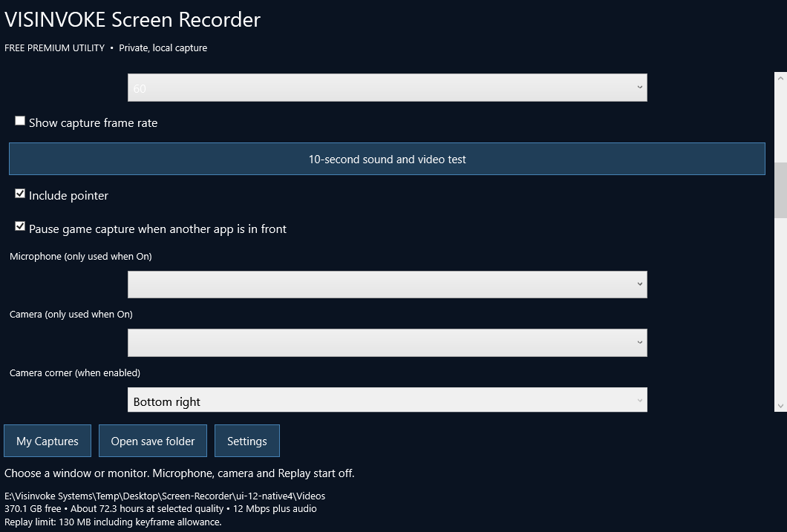Click the 'VISINVOKE Screen Recorder' title

132,19
